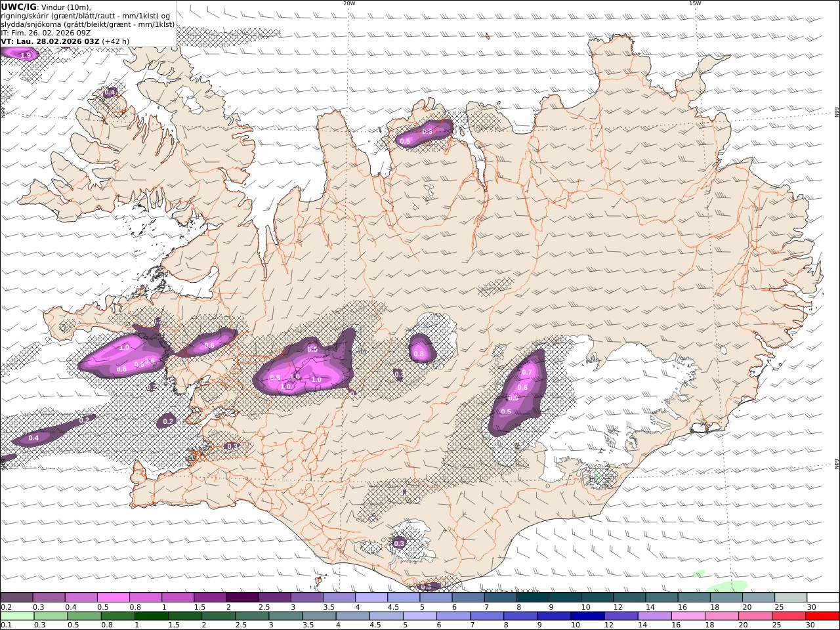Click the light pink 16 rain swatch
Image resolution: width=840 pixels, height=630 pixels.
click(688, 616)
